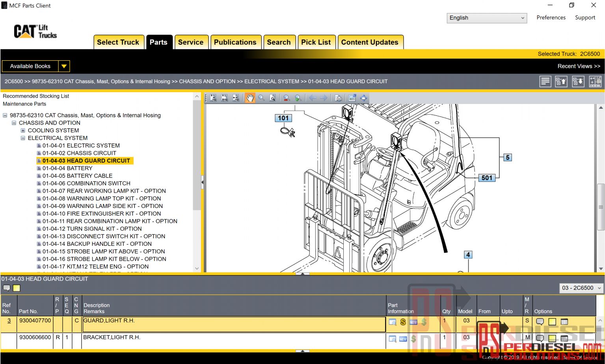Open table option icon for part 9300407700

pyautogui.click(x=564, y=322)
